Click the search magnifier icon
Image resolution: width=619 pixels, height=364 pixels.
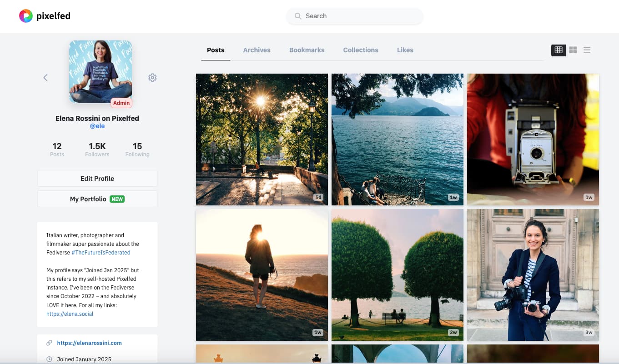(298, 16)
